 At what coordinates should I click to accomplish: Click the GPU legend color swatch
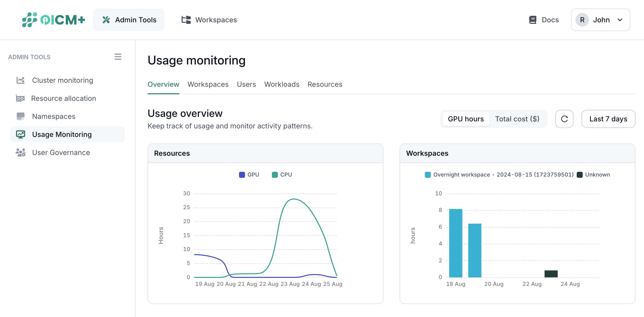pos(242,175)
